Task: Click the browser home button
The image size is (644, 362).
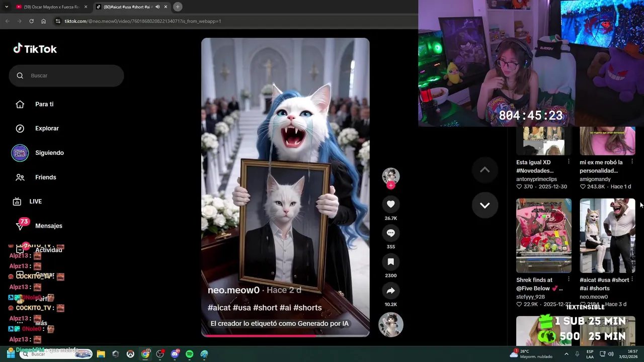Action: pyautogui.click(x=44, y=21)
